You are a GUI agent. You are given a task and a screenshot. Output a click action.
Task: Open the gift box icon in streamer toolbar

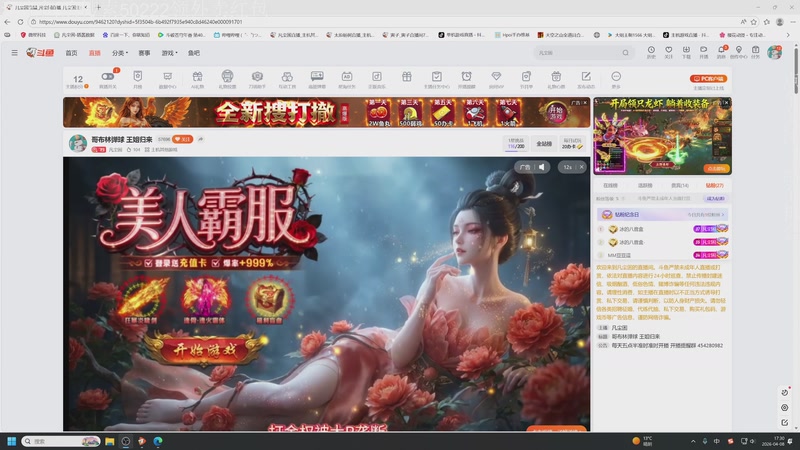click(x=407, y=77)
